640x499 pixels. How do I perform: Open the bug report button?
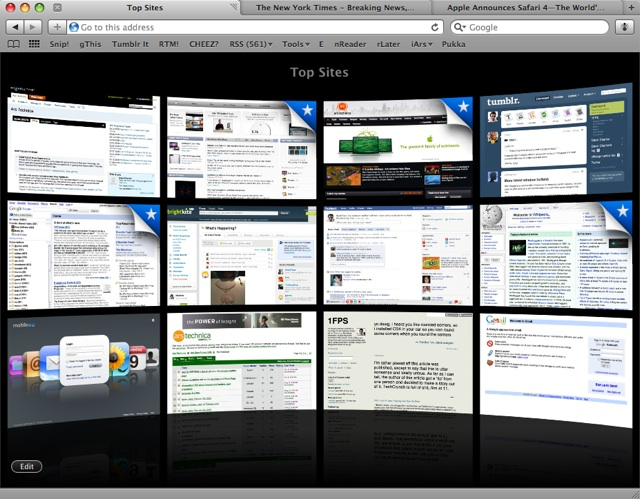pyautogui.click(x=624, y=27)
